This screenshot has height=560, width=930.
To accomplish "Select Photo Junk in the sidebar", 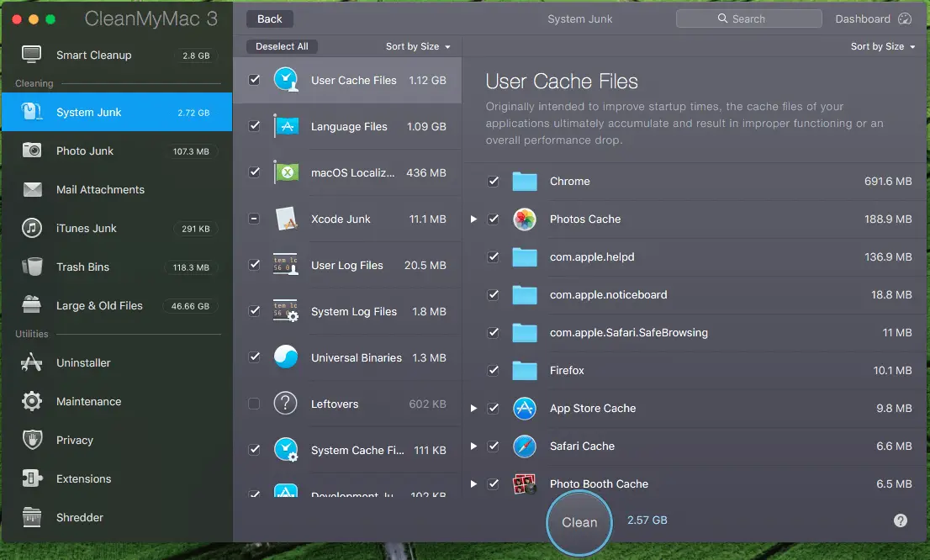I will click(x=117, y=151).
